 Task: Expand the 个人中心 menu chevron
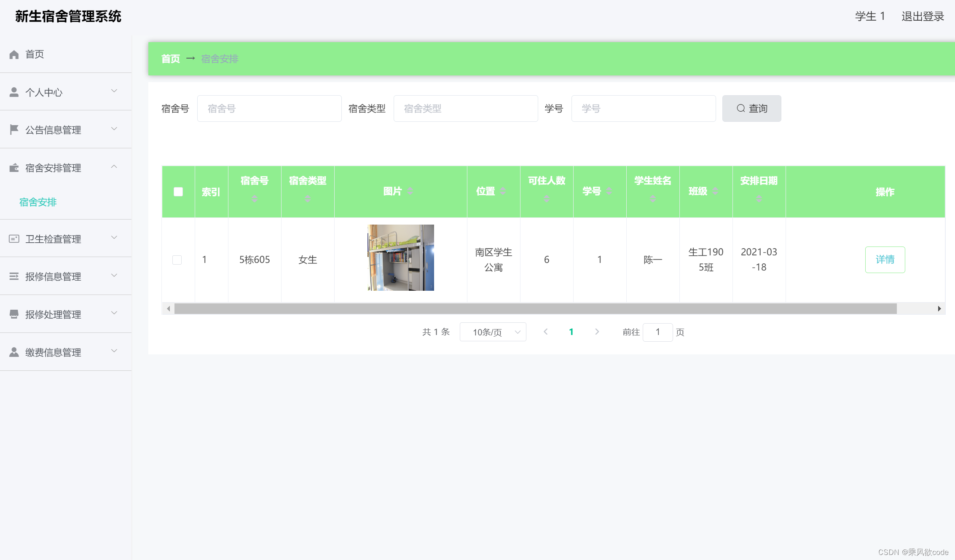114,91
